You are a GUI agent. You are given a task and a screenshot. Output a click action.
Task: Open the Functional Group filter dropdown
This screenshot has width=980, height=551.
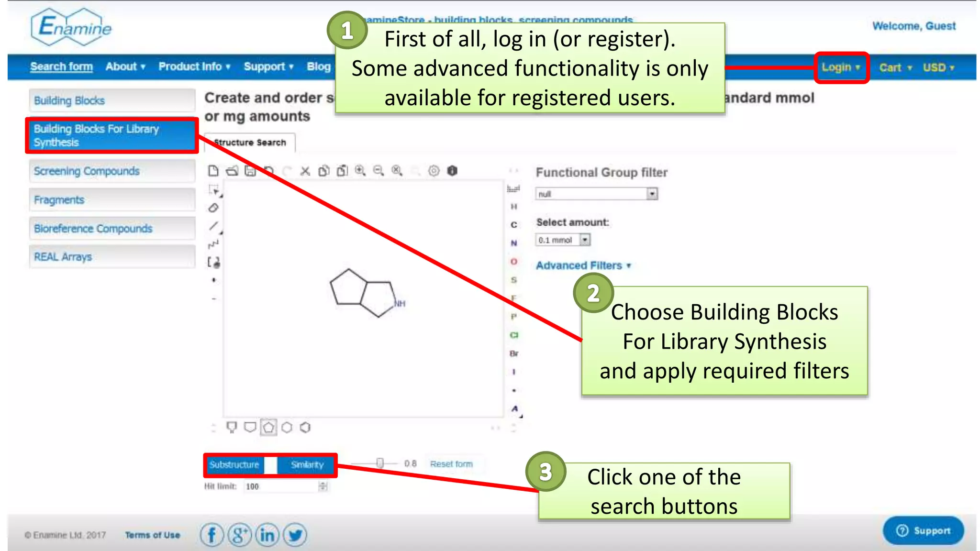(596, 194)
